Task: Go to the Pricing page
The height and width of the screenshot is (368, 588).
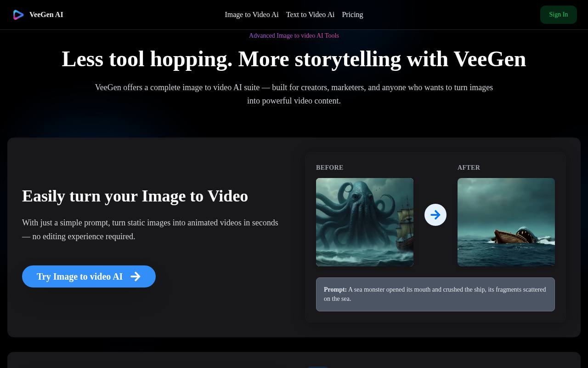Action: pyautogui.click(x=352, y=15)
